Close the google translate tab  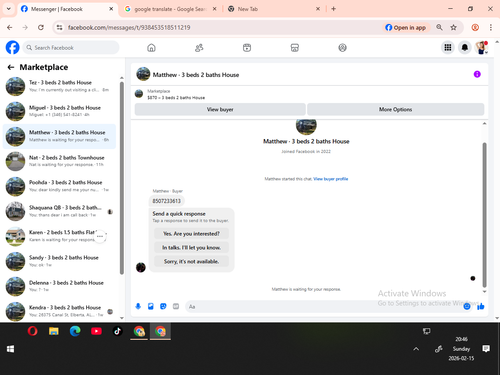tap(215, 9)
